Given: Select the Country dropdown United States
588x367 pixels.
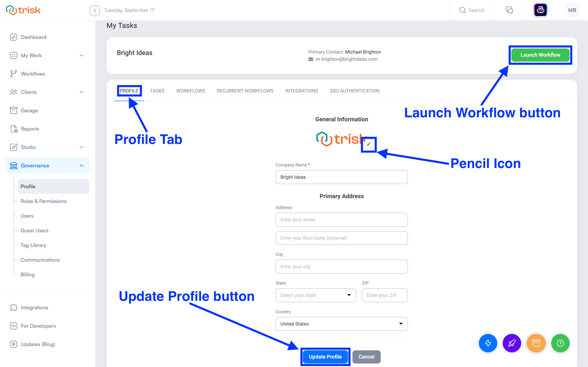Looking at the screenshot, I should coord(341,324).
